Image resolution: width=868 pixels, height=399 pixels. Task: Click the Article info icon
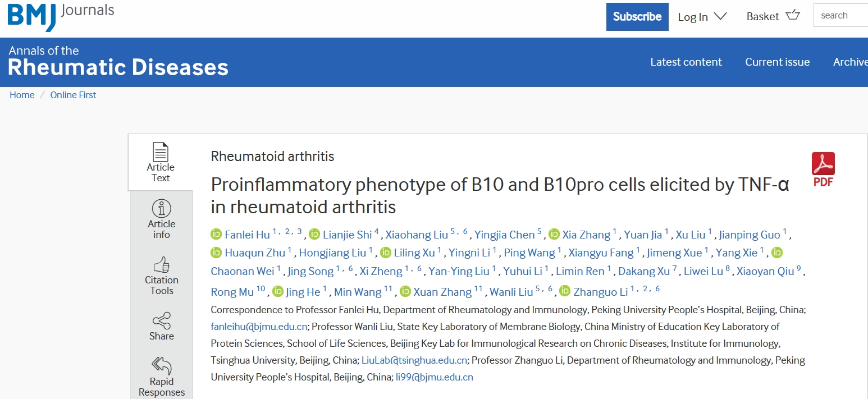[x=162, y=209]
